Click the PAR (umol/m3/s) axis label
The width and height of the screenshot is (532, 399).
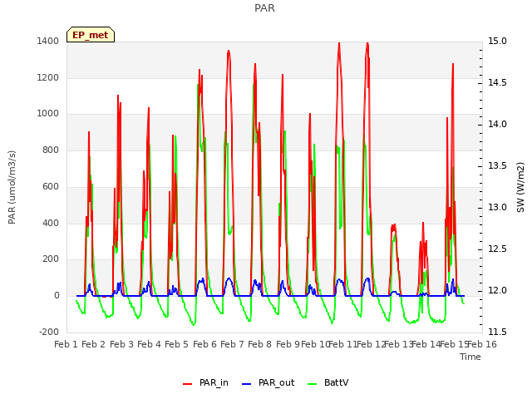pyautogui.click(x=12, y=187)
